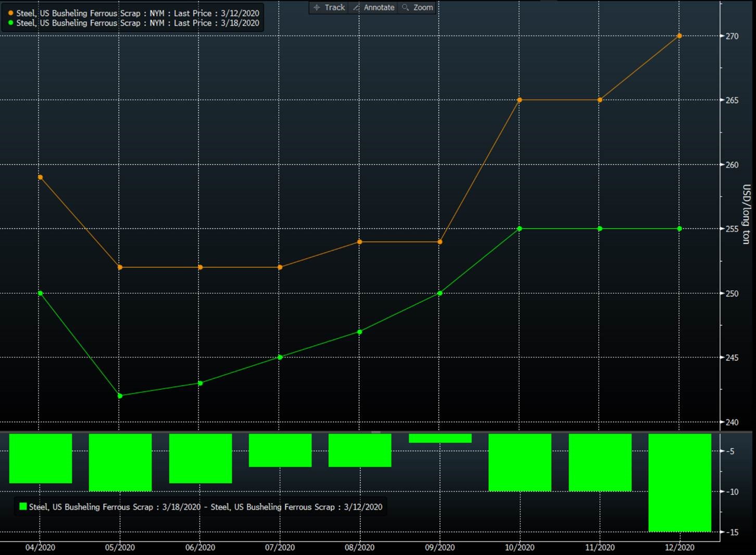Click the Annotate pencil icon
This screenshot has height=555, width=756.
[x=357, y=7]
